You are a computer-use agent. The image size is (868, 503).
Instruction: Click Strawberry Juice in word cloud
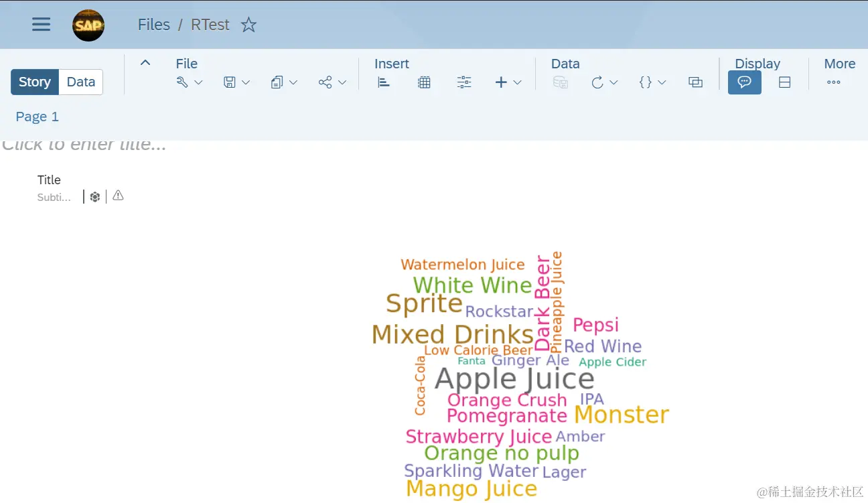point(479,437)
